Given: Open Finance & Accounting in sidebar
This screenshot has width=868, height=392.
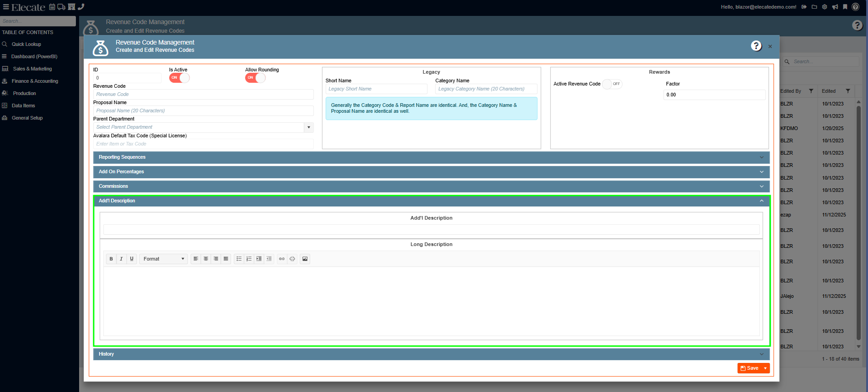Looking at the screenshot, I should tap(35, 81).
